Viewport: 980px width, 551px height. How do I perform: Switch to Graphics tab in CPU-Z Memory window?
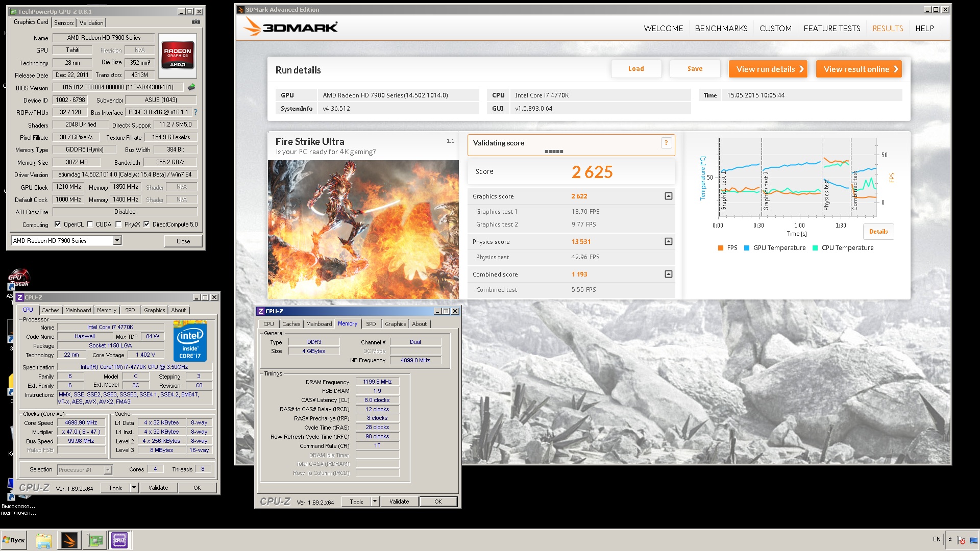pos(396,324)
